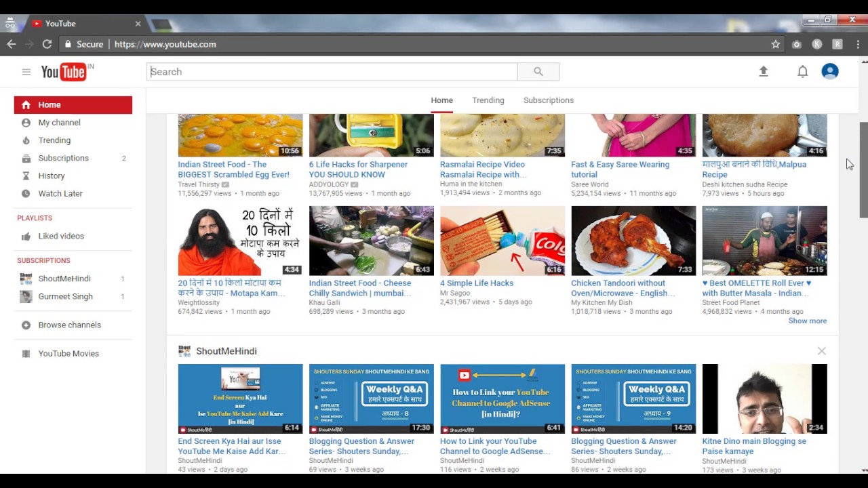Open the 4 Simple Life Hacks thumbnail
This screenshot has width=868, height=488.
[502, 241]
